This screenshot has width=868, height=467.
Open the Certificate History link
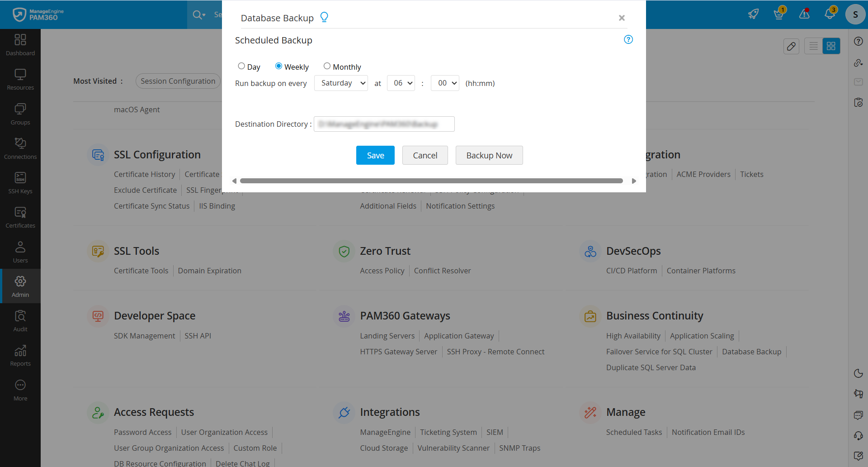(144, 174)
